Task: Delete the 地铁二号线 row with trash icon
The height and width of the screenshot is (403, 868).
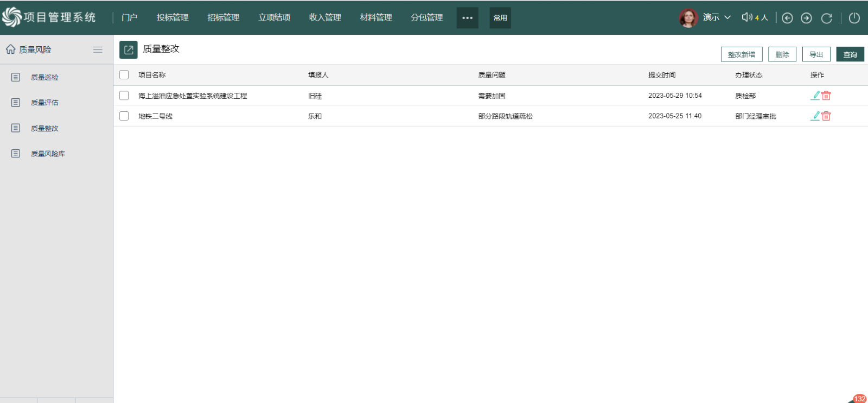Action: [826, 116]
